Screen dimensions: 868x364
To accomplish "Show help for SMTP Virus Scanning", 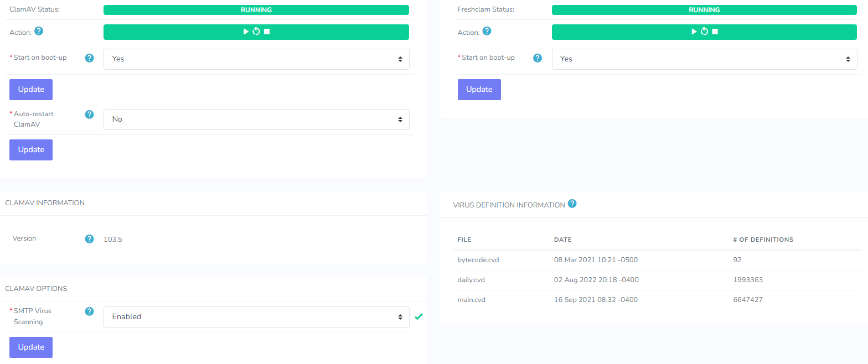I will [x=89, y=311].
